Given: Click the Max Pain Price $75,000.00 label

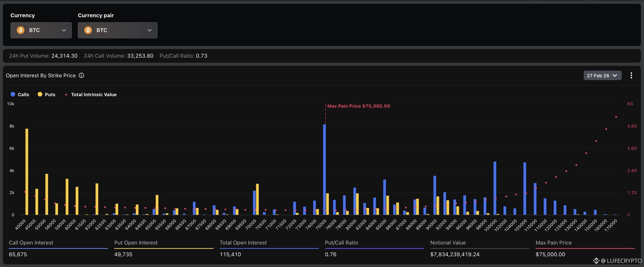Looking at the screenshot, I should (x=358, y=106).
